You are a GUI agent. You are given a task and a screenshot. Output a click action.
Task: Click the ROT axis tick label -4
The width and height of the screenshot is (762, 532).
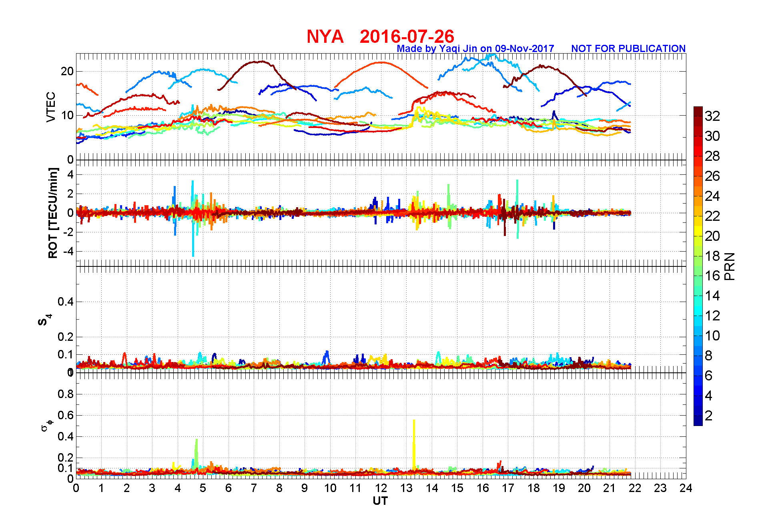69,252
